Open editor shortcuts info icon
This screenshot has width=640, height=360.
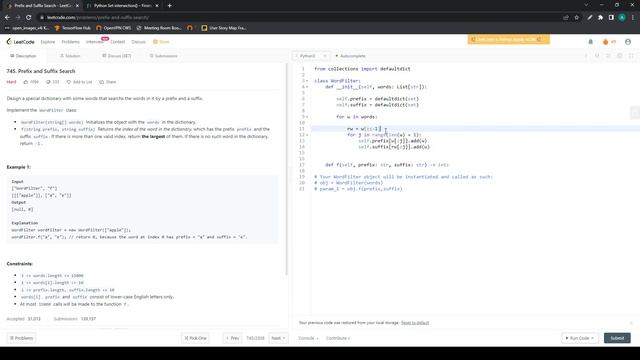(x=586, y=56)
